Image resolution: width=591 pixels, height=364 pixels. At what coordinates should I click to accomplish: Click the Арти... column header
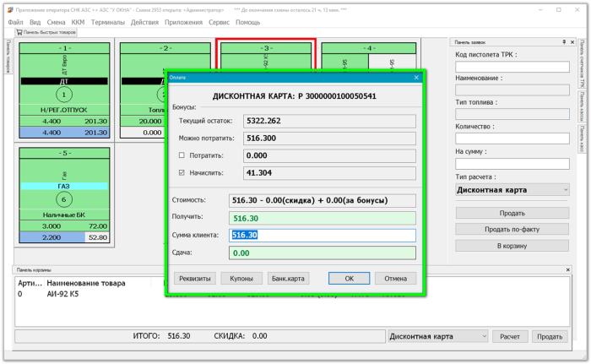(30, 283)
